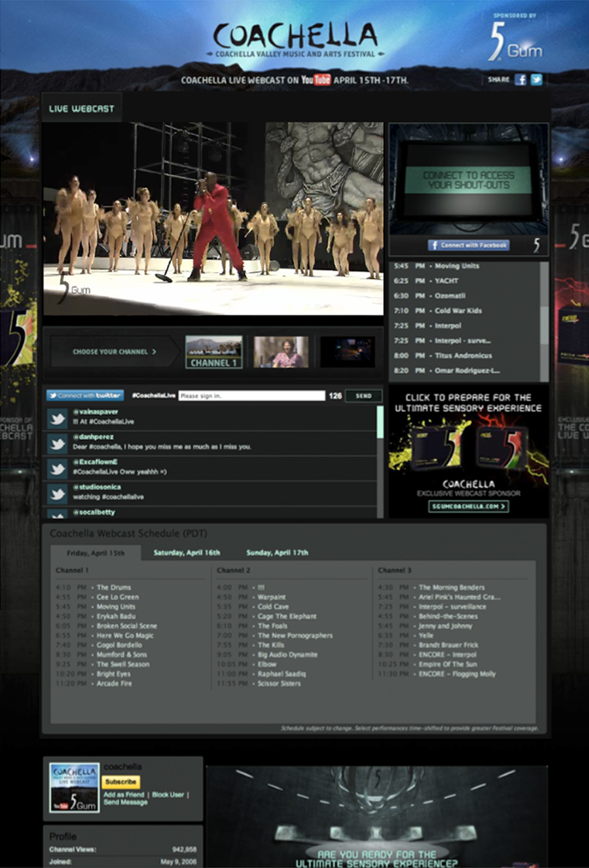Click the 5 Gum sensory experience ad
Image resolution: width=589 pixels, height=868 pixels.
[x=469, y=451]
